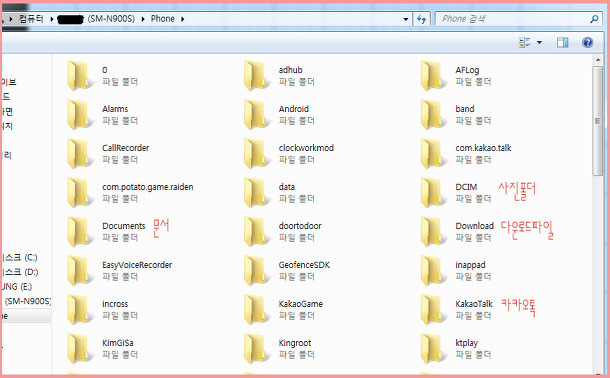Select the Android folder icon
This screenshot has height=378, width=610.
[x=256, y=114]
